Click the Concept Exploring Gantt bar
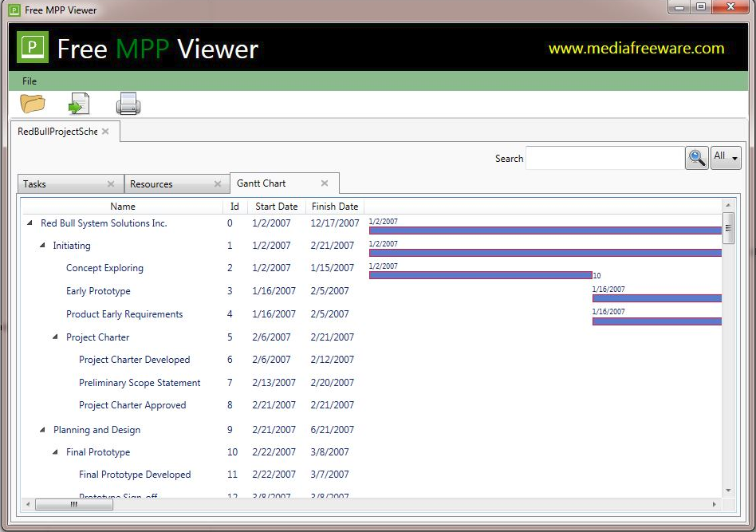The height and width of the screenshot is (532, 756). click(481, 275)
